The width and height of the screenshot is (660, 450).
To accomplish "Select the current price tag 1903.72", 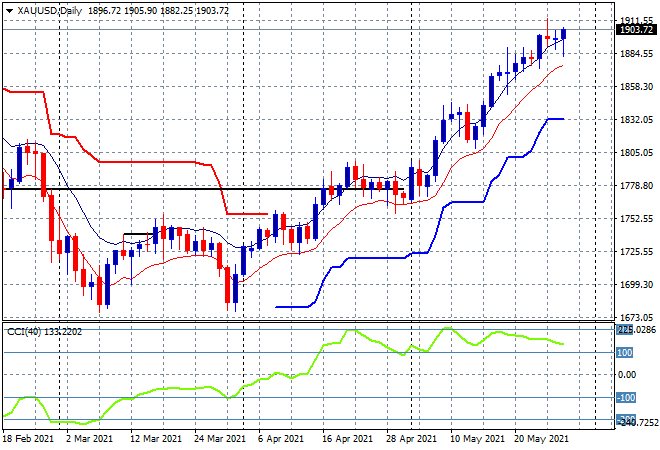I will pyautogui.click(x=636, y=29).
